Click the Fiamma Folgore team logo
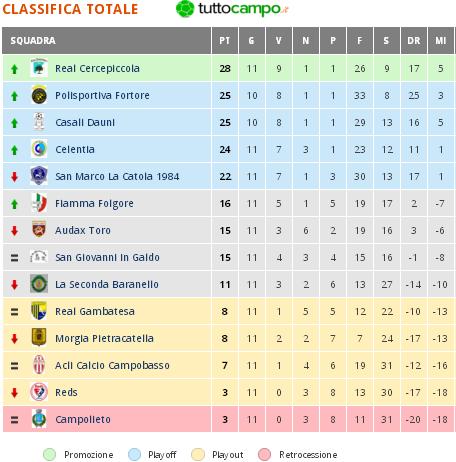The image size is (456, 462). click(39, 203)
